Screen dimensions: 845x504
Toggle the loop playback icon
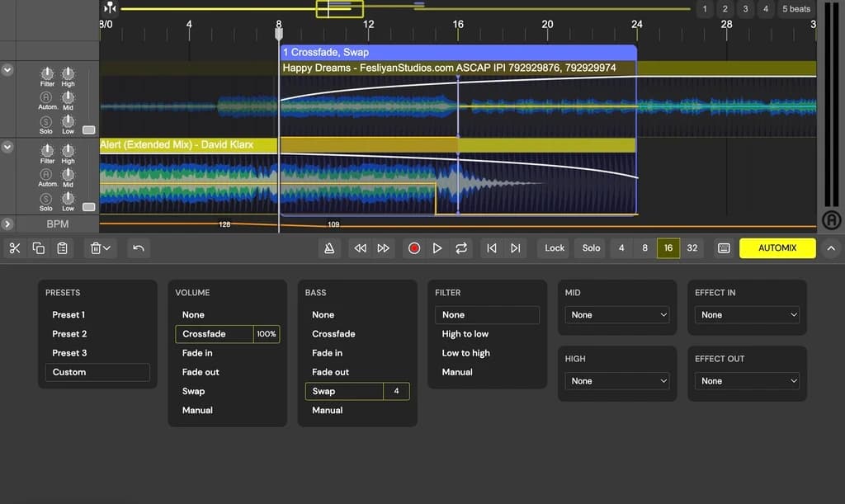coord(460,248)
